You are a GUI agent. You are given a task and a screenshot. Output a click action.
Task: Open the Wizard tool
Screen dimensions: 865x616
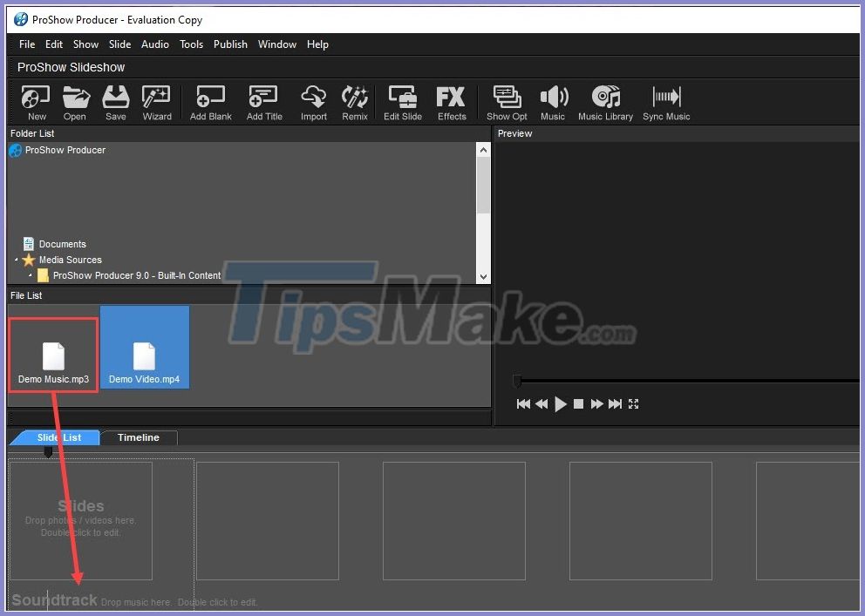point(157,102)
